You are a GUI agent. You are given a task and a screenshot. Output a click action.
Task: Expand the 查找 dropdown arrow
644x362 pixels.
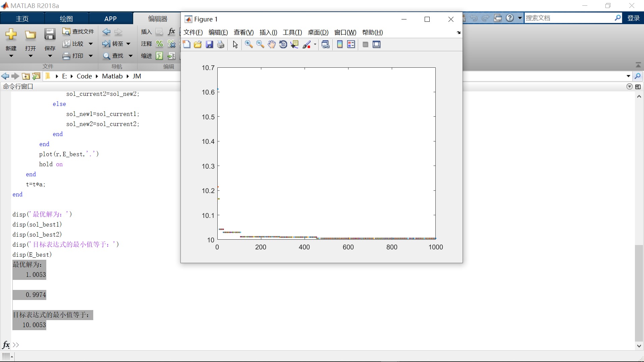pos(130,56)
